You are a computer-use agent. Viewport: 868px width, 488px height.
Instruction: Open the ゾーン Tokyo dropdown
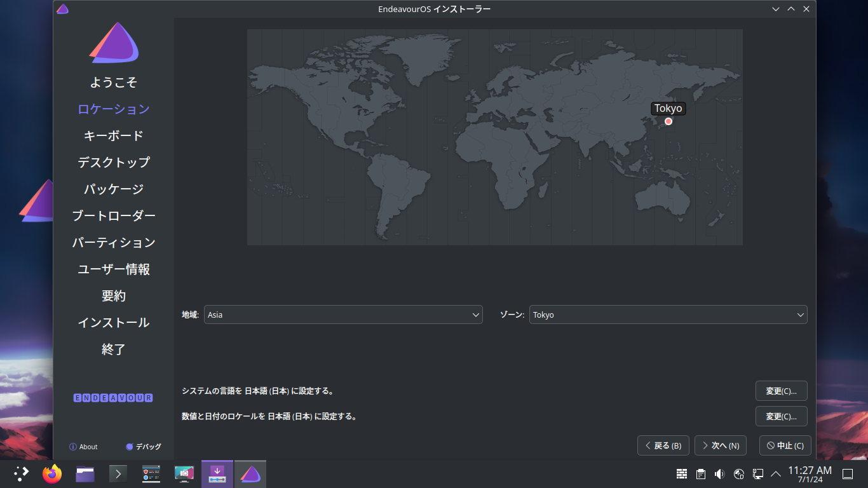(668, 315)
